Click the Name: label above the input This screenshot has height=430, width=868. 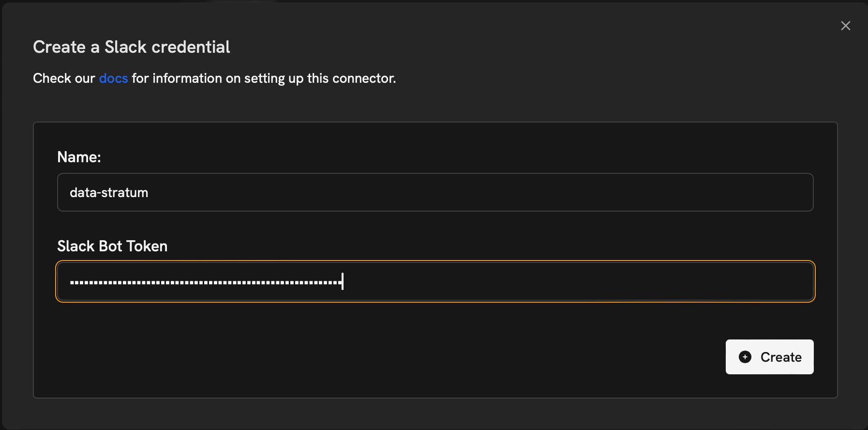coord(79,156)
